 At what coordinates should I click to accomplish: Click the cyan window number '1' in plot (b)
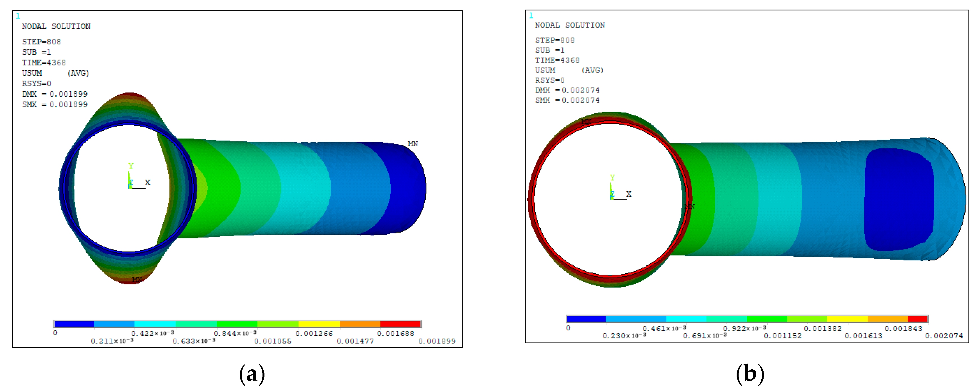pyautogui.click(x=531, y=15)
